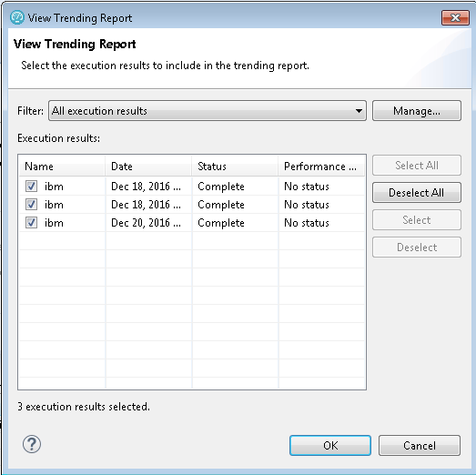This screenshot has width=476, height=475.
Task: Uncheck the checkbox of the Dec 20 row
Action: [31, 222]
